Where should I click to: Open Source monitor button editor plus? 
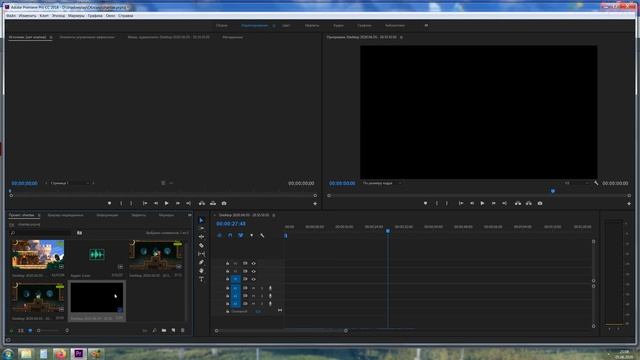click(x=315, y=203)
